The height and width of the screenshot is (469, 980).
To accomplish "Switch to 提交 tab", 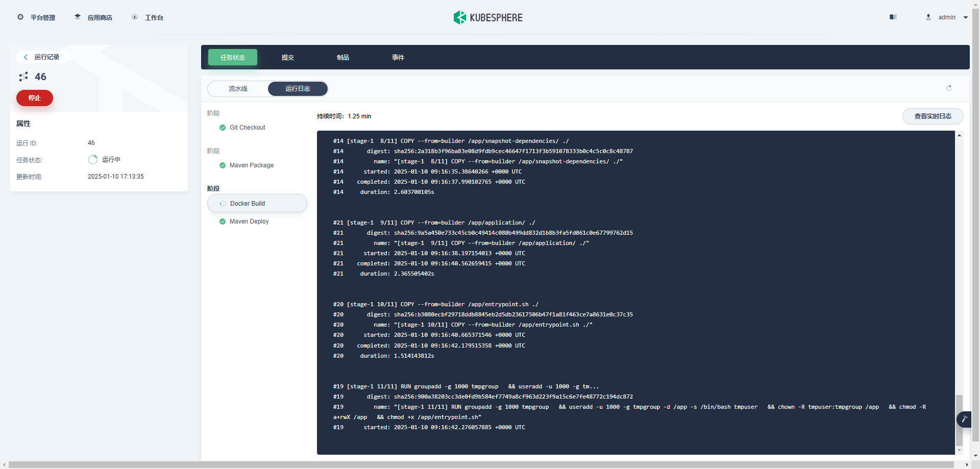I will click(x=288, y=57).
